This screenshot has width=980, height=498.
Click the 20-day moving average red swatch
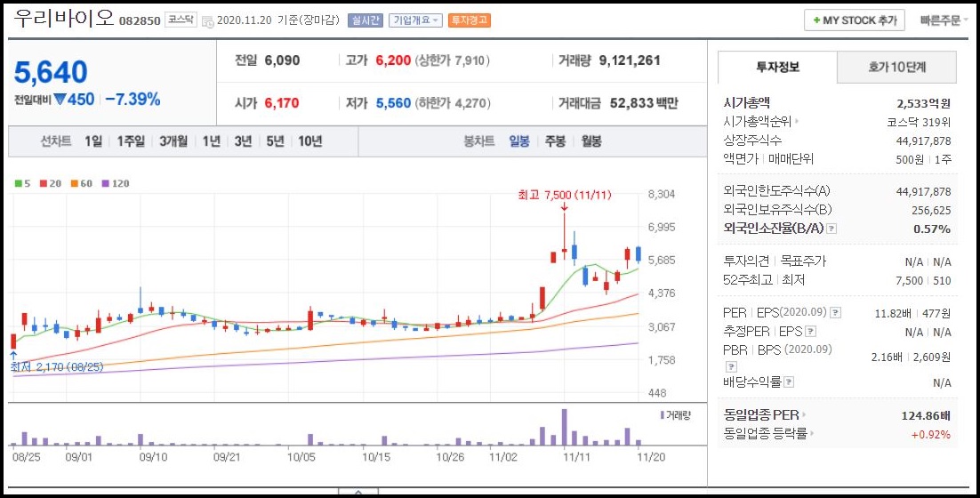pyautogui.click(x=43, y=184)
